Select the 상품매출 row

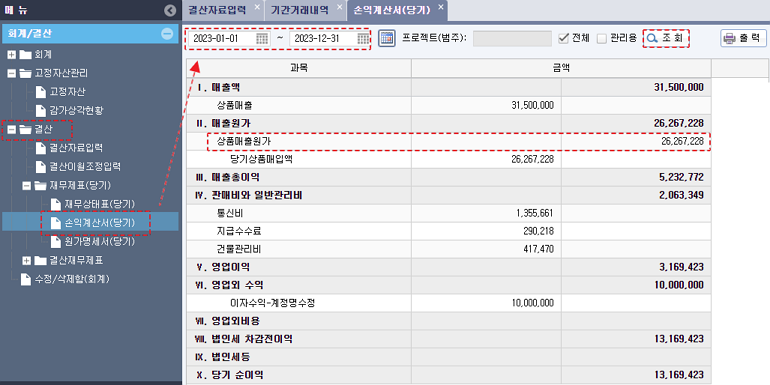click(449, 105)
